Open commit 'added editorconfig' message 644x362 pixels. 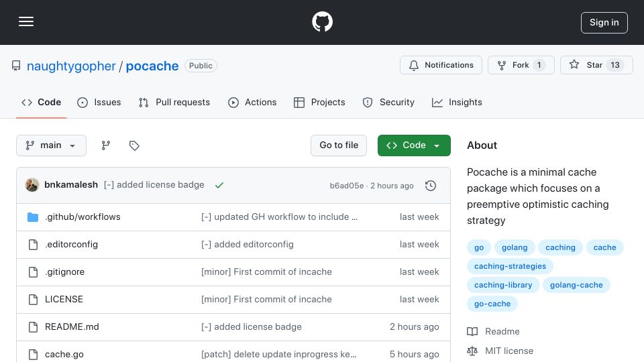[x=248, y=244]
